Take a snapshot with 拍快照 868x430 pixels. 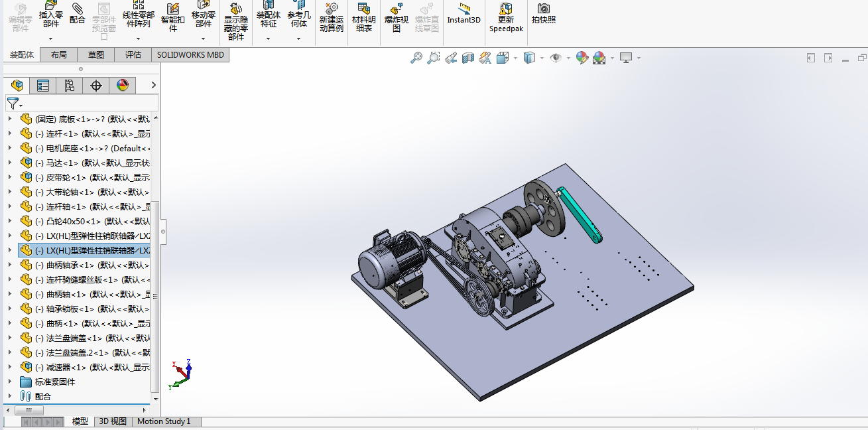[x=544, y=13]
